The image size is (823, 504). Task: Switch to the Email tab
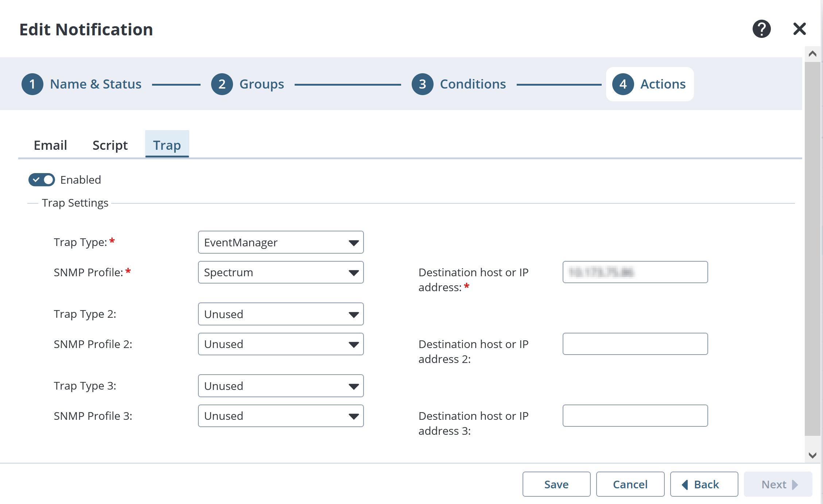[x=50, y=145]
